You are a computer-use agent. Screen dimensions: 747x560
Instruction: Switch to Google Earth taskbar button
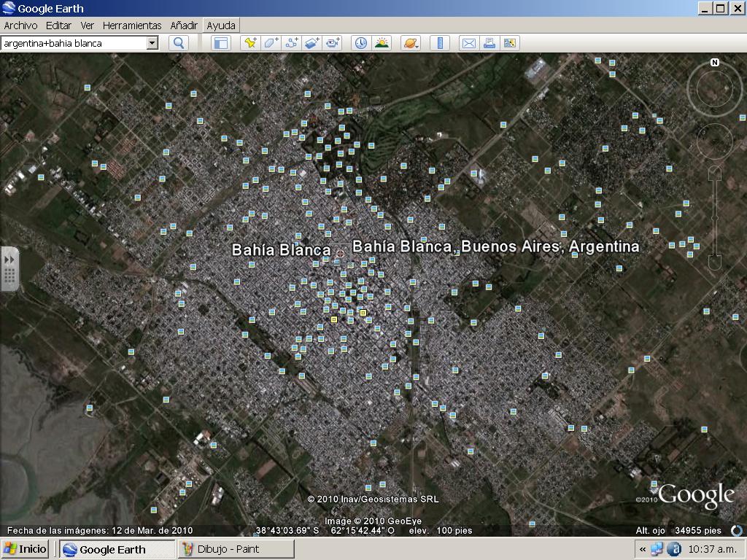point(118,550)
